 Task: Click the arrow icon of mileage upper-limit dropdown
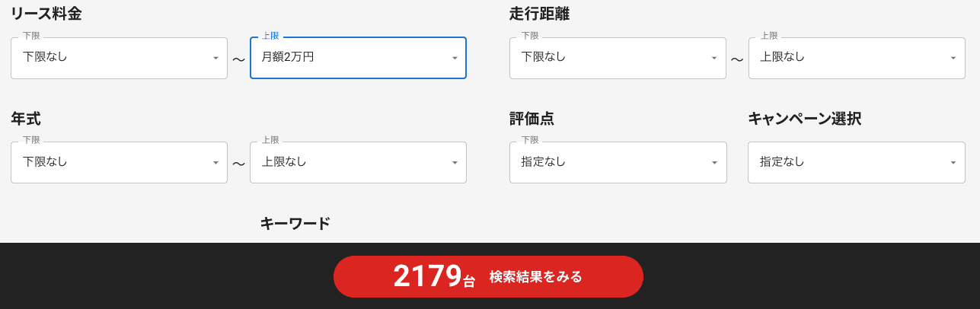953,58
